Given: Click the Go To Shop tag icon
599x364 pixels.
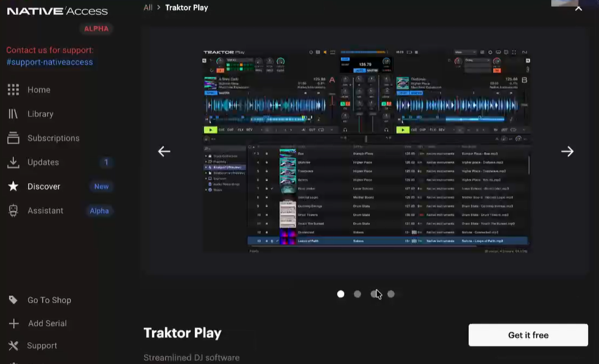Looking at the screenshot, I should pos(13,300).
